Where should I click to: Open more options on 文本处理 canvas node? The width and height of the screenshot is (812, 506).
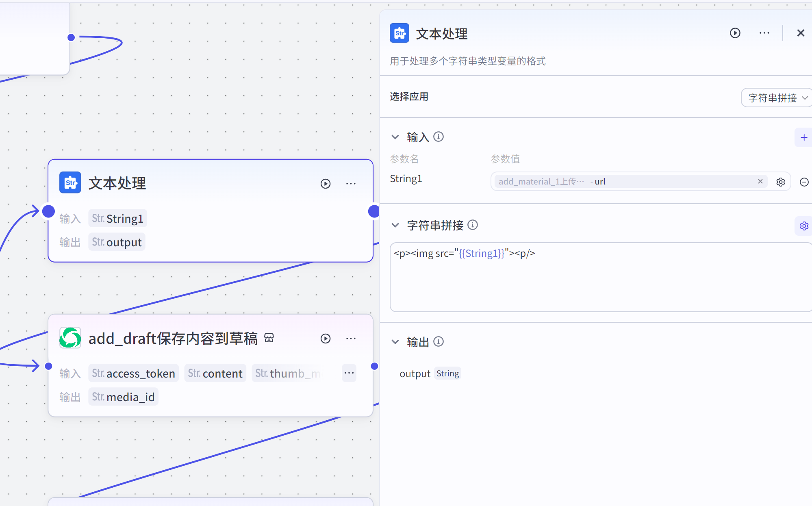point(351,184)
